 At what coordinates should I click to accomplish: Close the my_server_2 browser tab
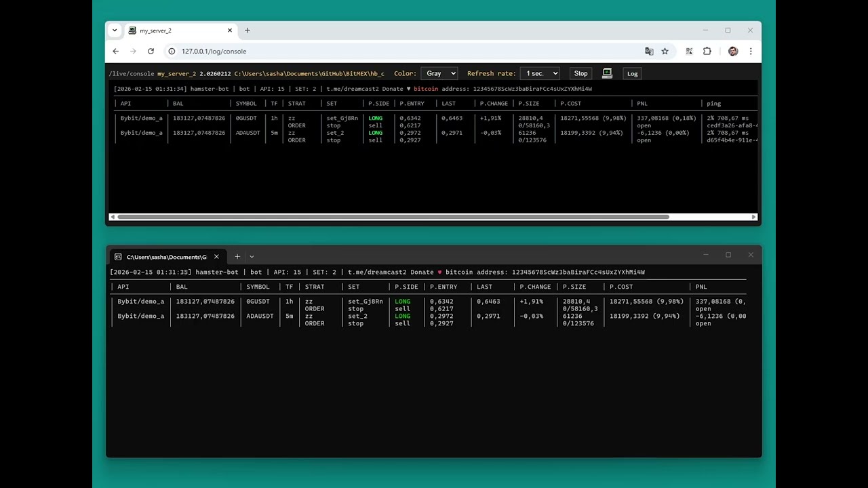click(230, 30)
